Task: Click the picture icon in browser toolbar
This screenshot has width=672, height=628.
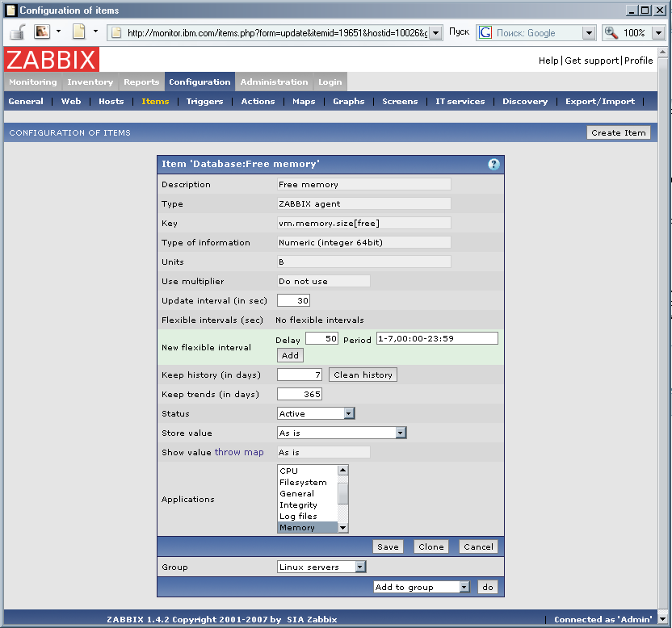Action: coord(42,32)
